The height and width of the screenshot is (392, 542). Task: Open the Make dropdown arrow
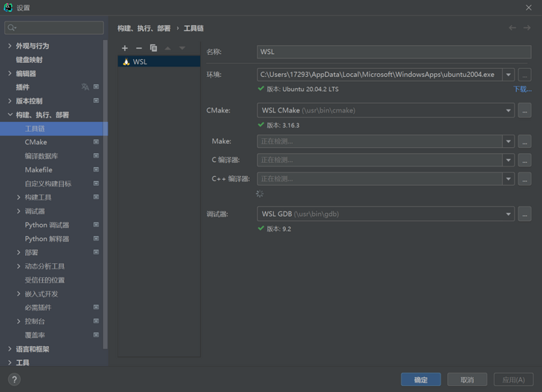508,141
